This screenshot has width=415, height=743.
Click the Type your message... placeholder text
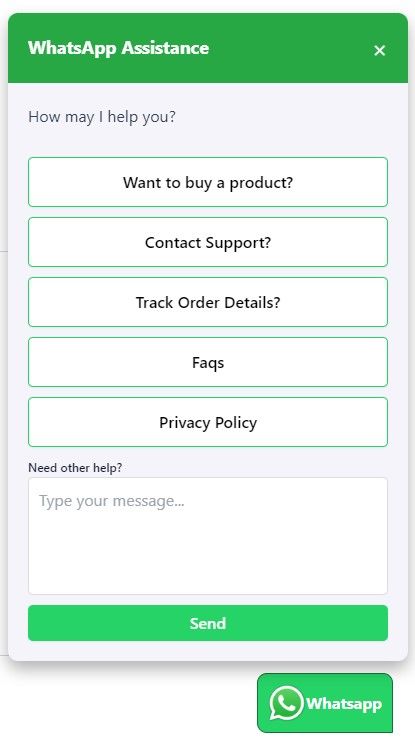[112, 501]
